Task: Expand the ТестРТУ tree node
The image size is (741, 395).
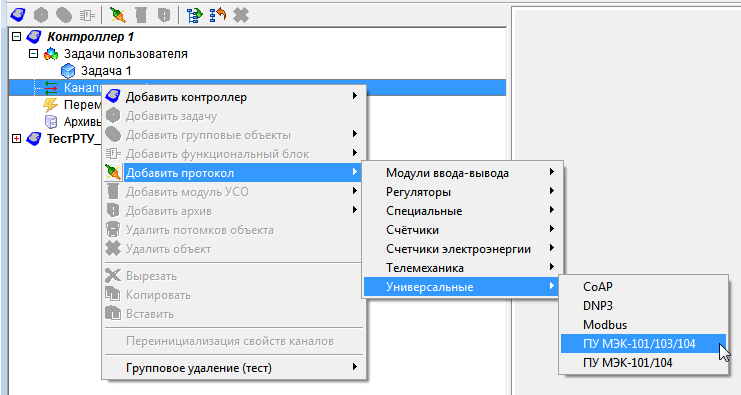Action: [x=17, y=138]
